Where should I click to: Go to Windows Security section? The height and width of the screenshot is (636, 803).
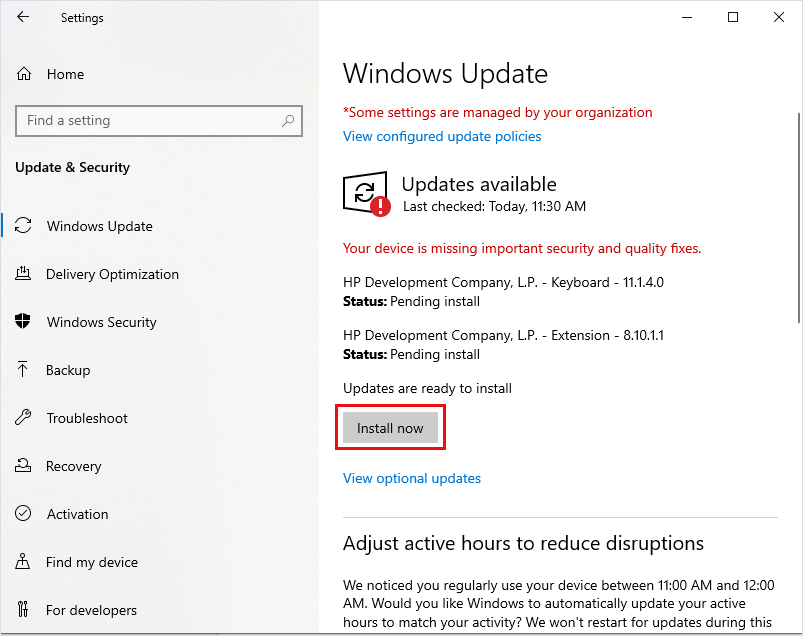tap(101, 322)
